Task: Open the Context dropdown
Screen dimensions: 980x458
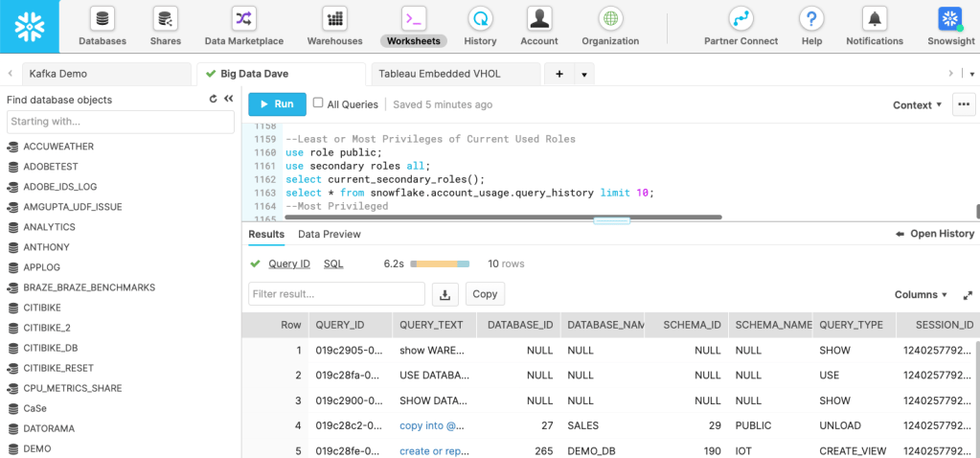Action: click(918, 105)
